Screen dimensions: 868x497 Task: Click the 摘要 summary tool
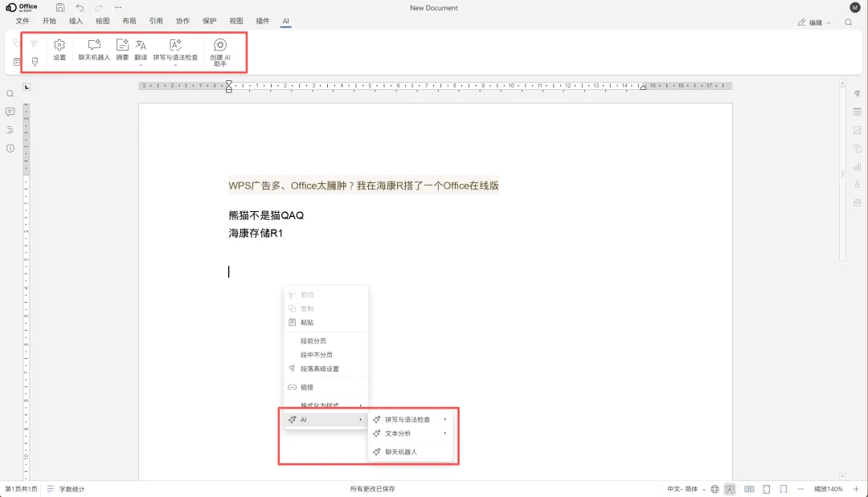[122, 50]
